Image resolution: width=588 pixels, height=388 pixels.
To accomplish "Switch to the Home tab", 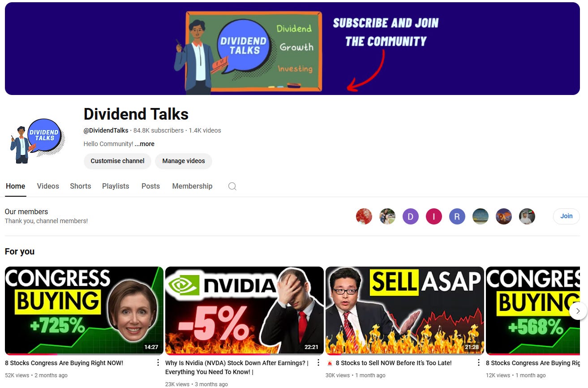I will (x=15, y=186).
